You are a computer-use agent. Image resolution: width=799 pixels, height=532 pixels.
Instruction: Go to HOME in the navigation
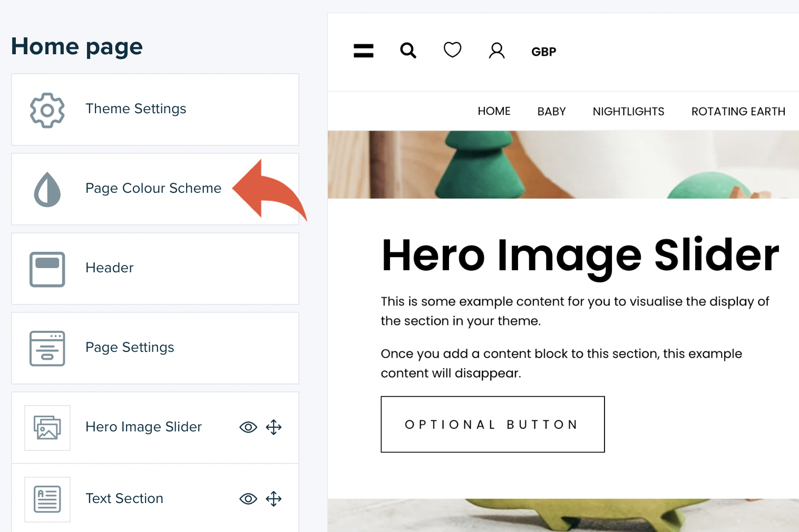pyautogui.click(x=494, y=111)
